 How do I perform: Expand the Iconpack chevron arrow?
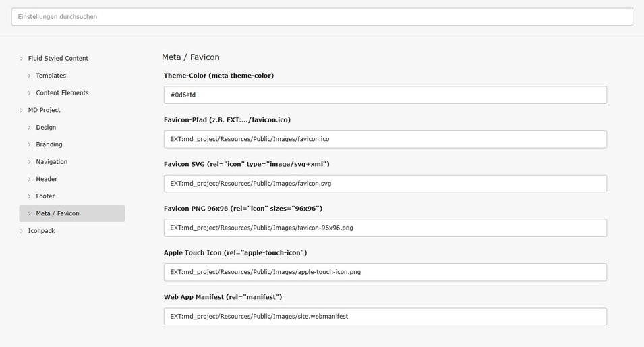21,231
